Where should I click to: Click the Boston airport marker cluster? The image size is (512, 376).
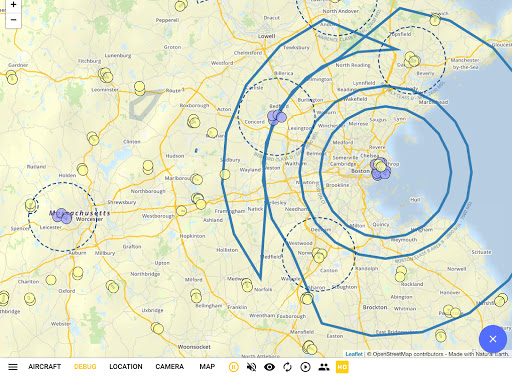[380, 169]
